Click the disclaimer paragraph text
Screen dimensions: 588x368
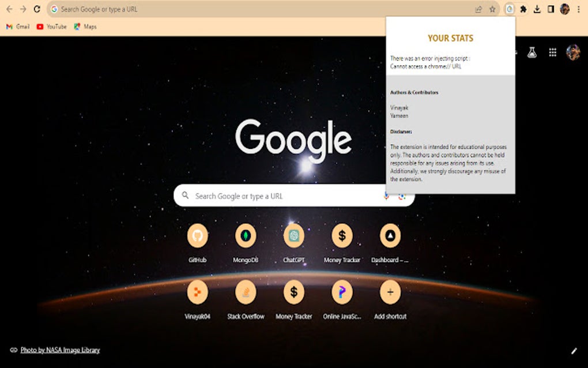click(x=448, y=163)
